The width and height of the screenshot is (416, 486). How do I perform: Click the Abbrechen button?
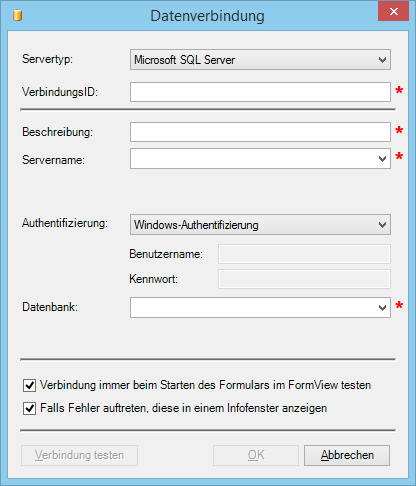pyautogui.click(x=347, y=455)
